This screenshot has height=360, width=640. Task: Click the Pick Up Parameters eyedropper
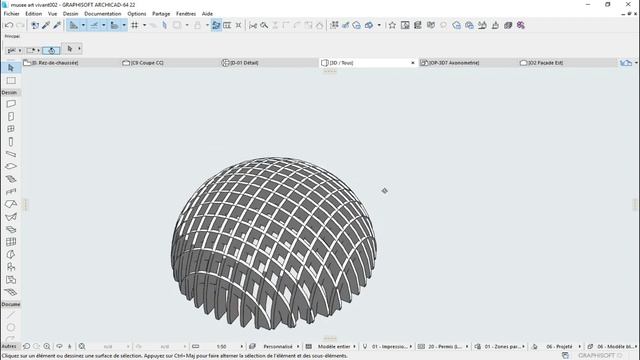pos(46,25)
